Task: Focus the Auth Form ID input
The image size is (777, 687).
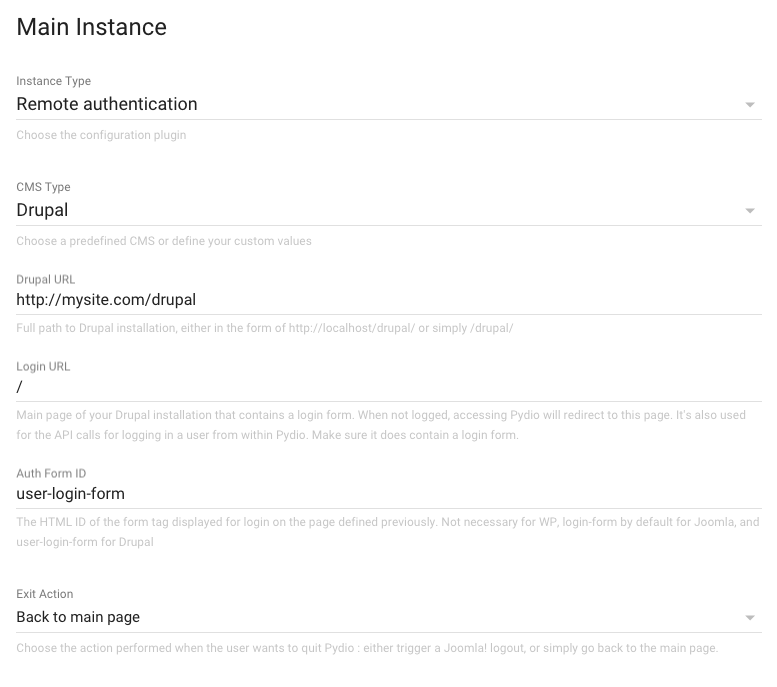Action: [388, 494]
